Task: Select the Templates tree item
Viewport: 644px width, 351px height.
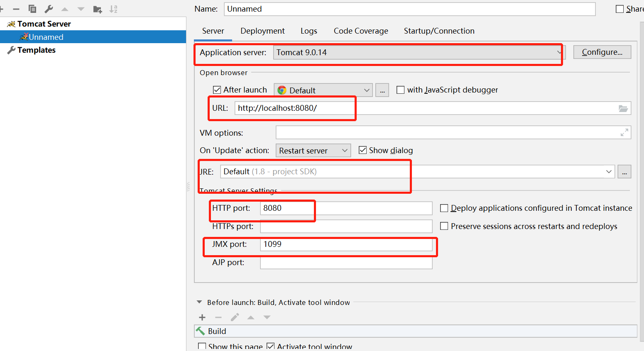Action: (37, 50)
